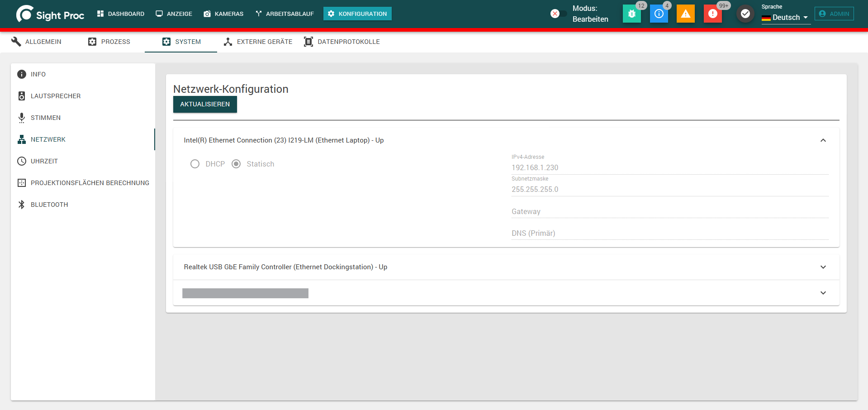Click the Externe Geräte connection icon
This screenshot has height=410, width=868.
pos(228,42)
